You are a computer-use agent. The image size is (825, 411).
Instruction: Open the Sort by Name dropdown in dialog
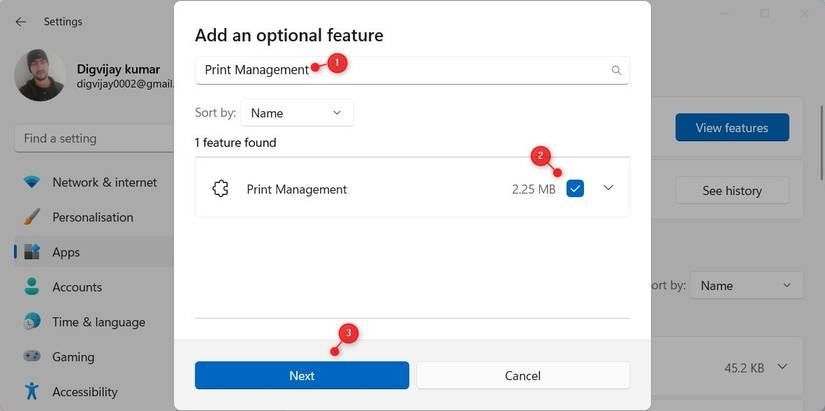tap(297, 113)
